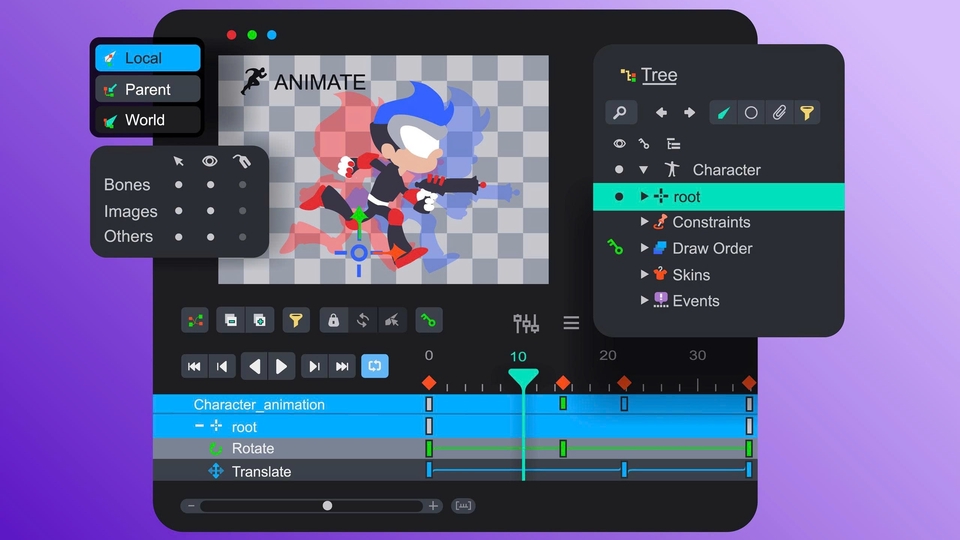Jump to the first frame of the animation

194,366
